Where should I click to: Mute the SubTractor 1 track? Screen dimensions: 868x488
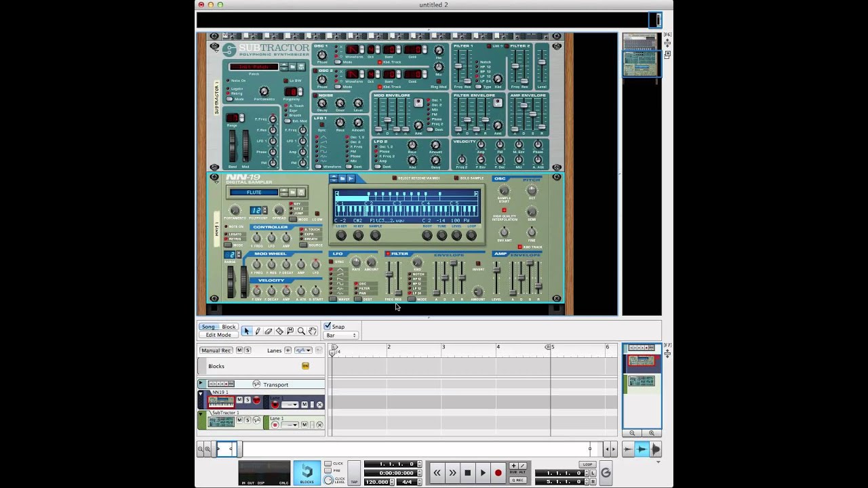point(240,420)
